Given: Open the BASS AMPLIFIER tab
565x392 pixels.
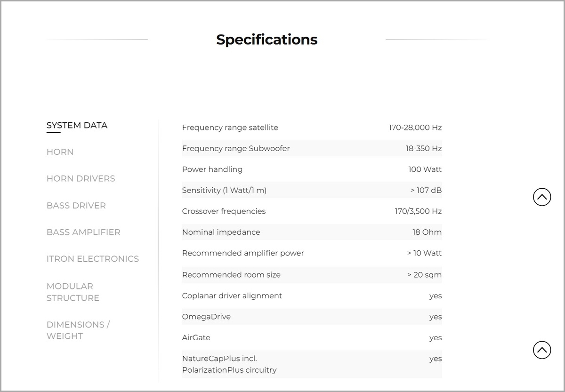Looking at the screenshot, I should coord(83,232).
